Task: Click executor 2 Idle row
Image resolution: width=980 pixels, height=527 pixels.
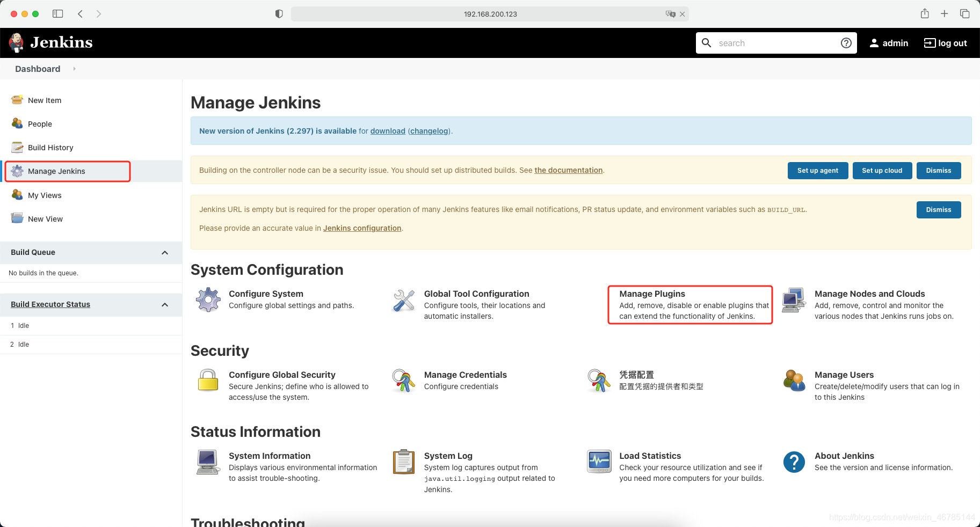Action: 91,345
